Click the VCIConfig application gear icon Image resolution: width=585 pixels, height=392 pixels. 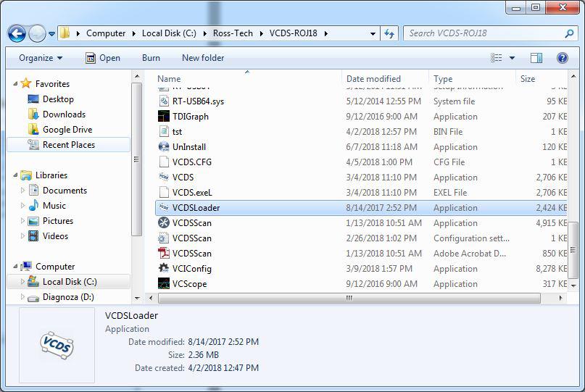[164, 268]
